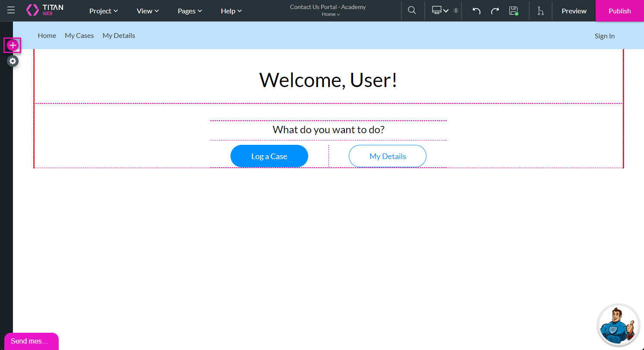Open the mascot help assistant avatar

tap(619, 325)
